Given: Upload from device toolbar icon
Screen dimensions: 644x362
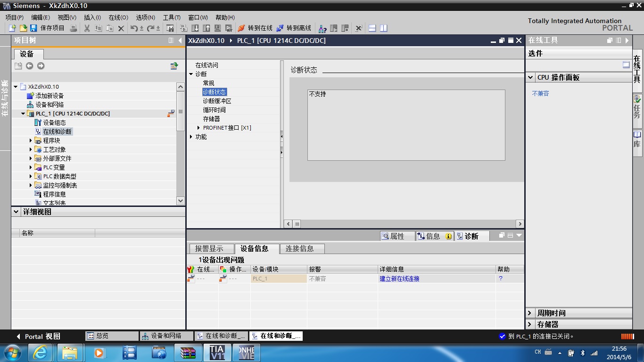Looking at the screenshot, I should click(x=206, y=28).
